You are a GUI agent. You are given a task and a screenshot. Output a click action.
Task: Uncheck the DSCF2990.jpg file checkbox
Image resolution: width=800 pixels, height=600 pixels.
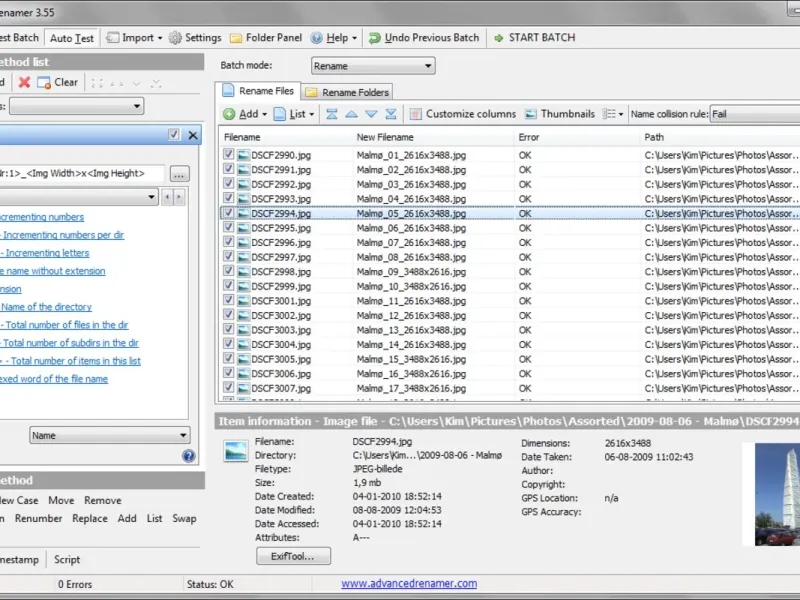coord(229,155)
